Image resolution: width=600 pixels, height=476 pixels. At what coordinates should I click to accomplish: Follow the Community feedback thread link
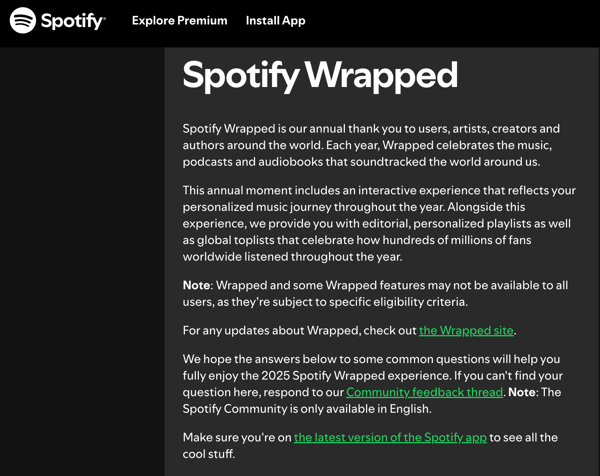(x=424, y=392)
